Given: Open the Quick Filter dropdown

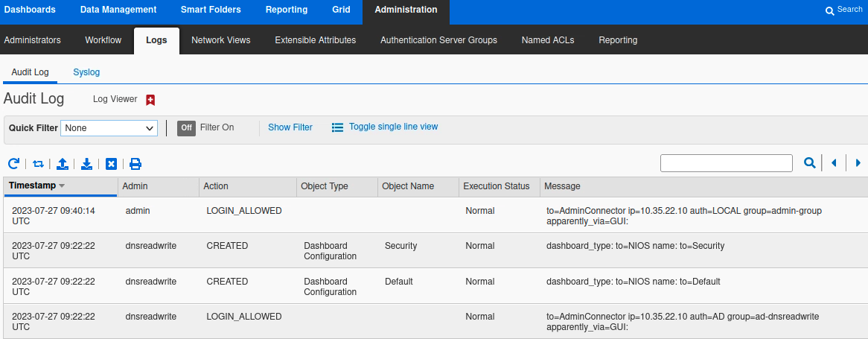Looking at the screenshot, I should [x=109, y=128].
